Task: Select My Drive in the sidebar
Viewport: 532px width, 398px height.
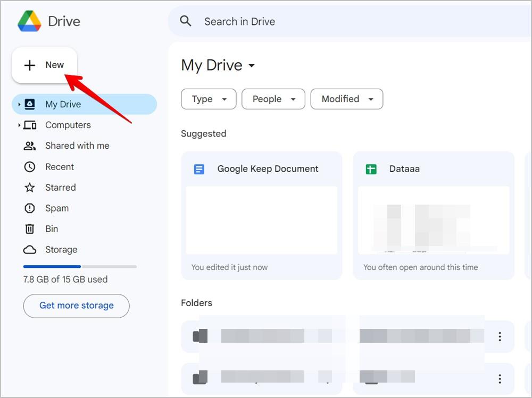Action: point(85,104)
